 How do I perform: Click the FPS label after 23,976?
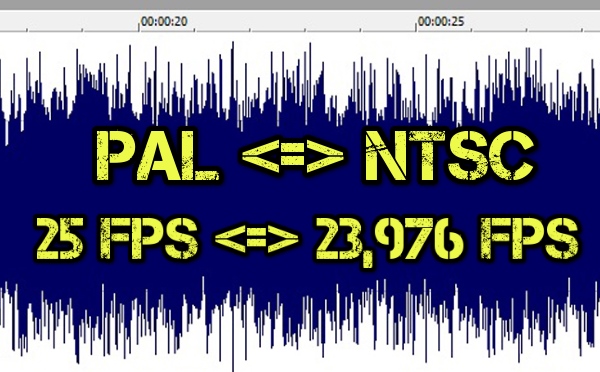(x=529, y=238)
